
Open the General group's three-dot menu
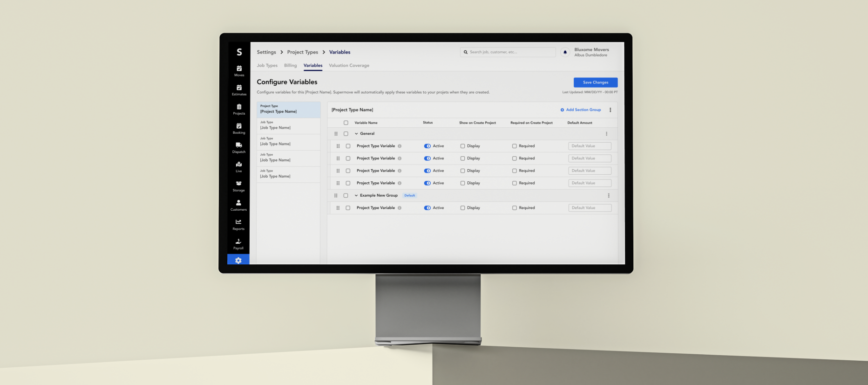(606, 134)
